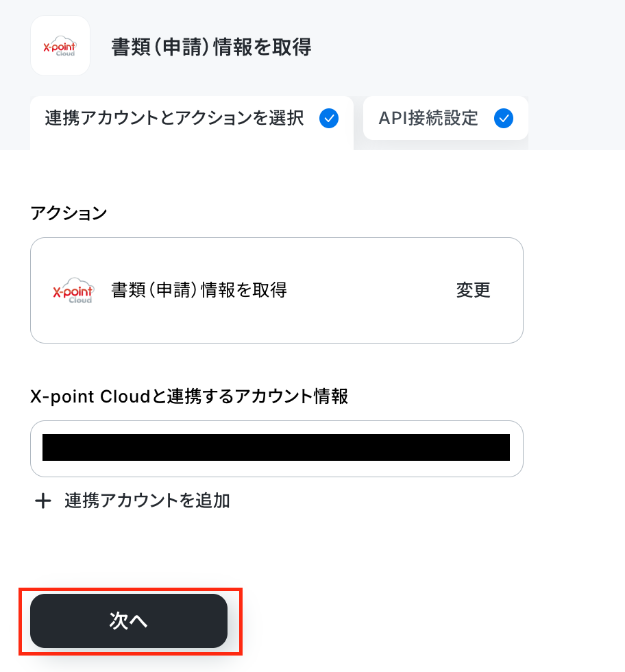Click the 次へ button
The width and height of the screenshot is (625, 672).
(x=129, y=621)
